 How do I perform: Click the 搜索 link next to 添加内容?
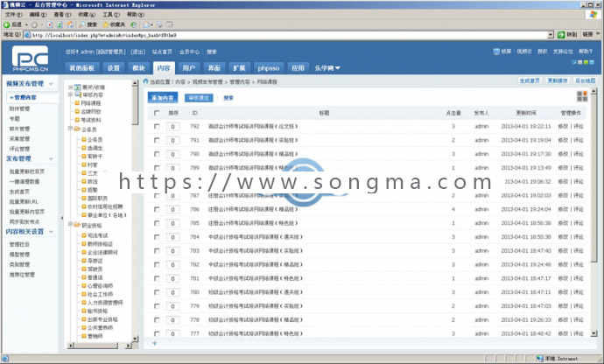coord(228,98)
